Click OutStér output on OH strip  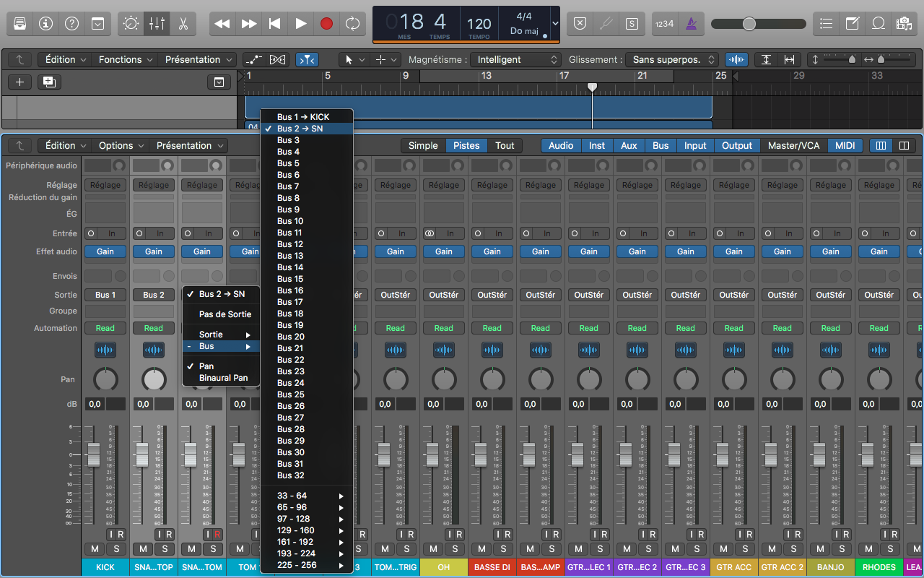tap(444, 295)
